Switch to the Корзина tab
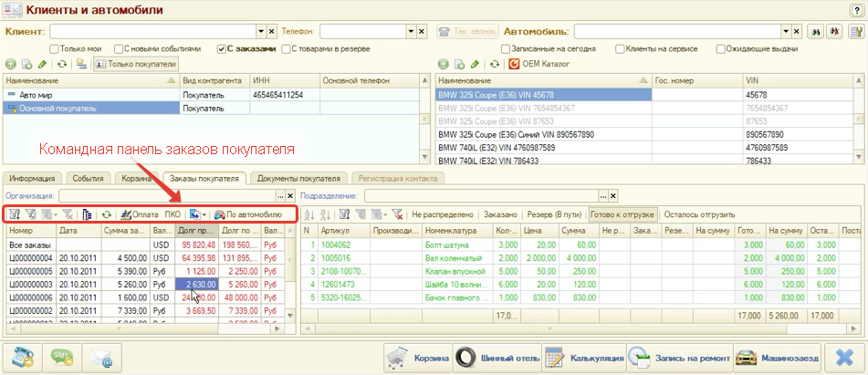Image resolution: width=868 pixels, height=375 pixels. click(x=137, y=179)
